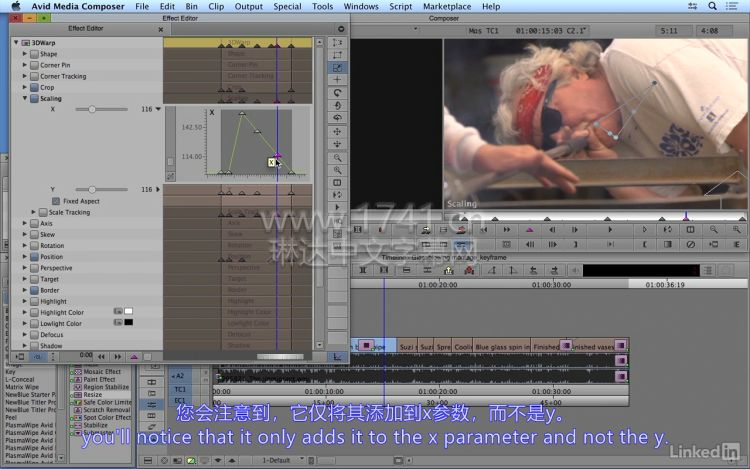This screenshot has height=469, width=750.
Task: Click Add Keyframe triangle in Composer toolbar
Action: tap(529, 230)
